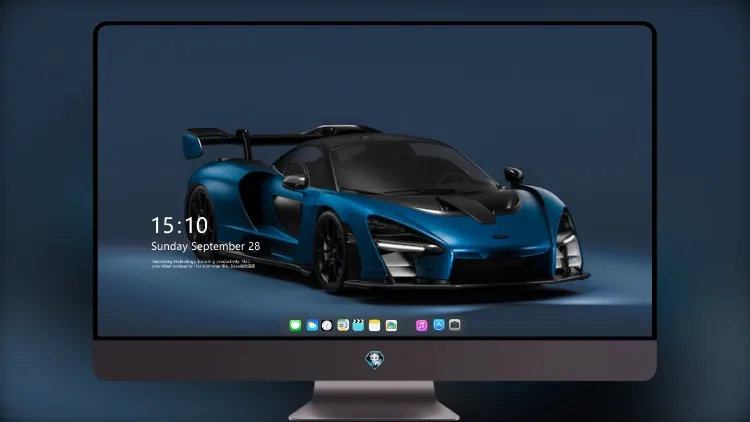Launch the gray Camera app in the dock
Screen dimensions: 750x422
click(x=455, y=325)
